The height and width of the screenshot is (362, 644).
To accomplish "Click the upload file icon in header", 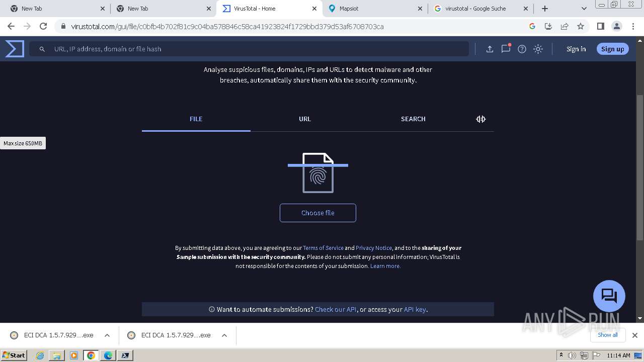I will click(490, 49).
